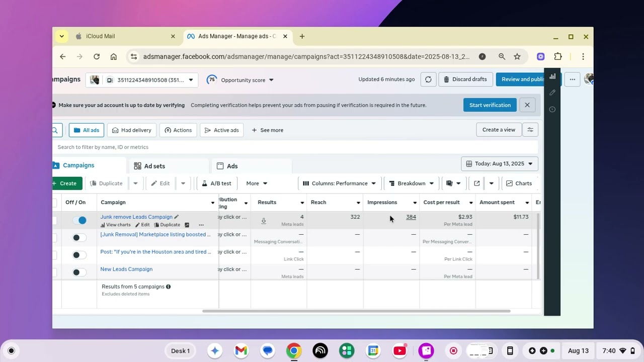Image resolution: width=644 pixels, height=362 pixels.
Task: Open the view settings sliders icon
Action: coord(530,130)
